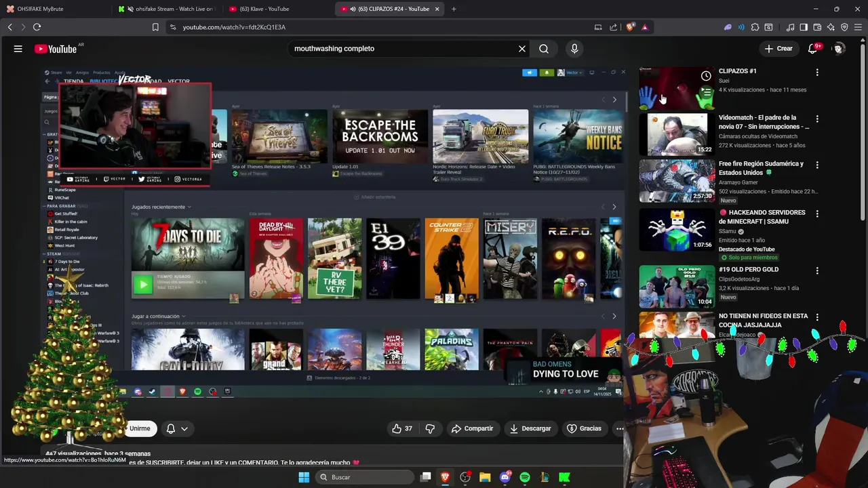Screen dimensions: 868x488
Task: Open CLIPAZOS #1 video title link
Action: (x=738, y=71)
